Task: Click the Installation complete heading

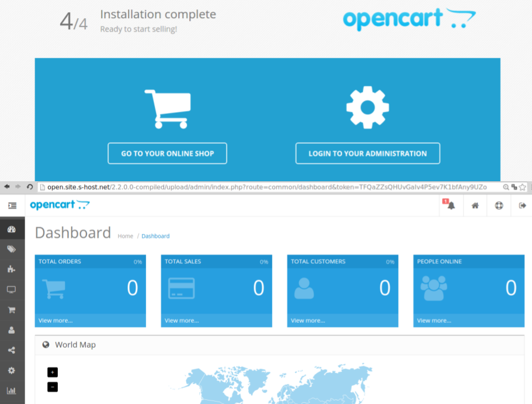Action: click(158, 14)
